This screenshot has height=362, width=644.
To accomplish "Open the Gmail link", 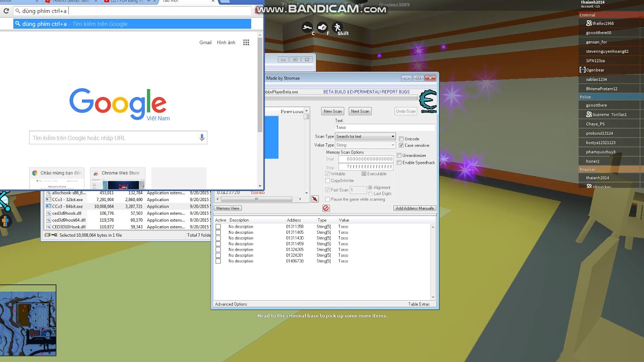I will pyautogui.click(x=205, y=43).
